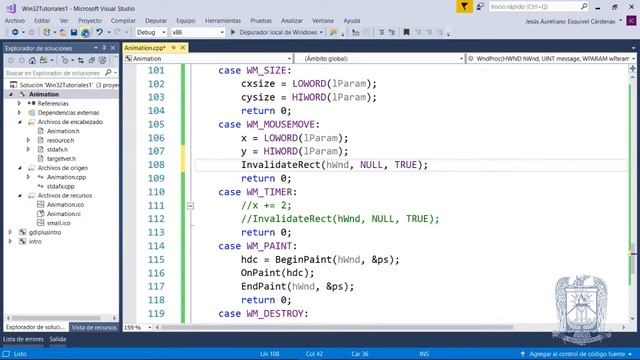This screenshot has height=360, width=640.
Task: Click Show All Files icon in Solution Explorer
Action: coord(102,60)
